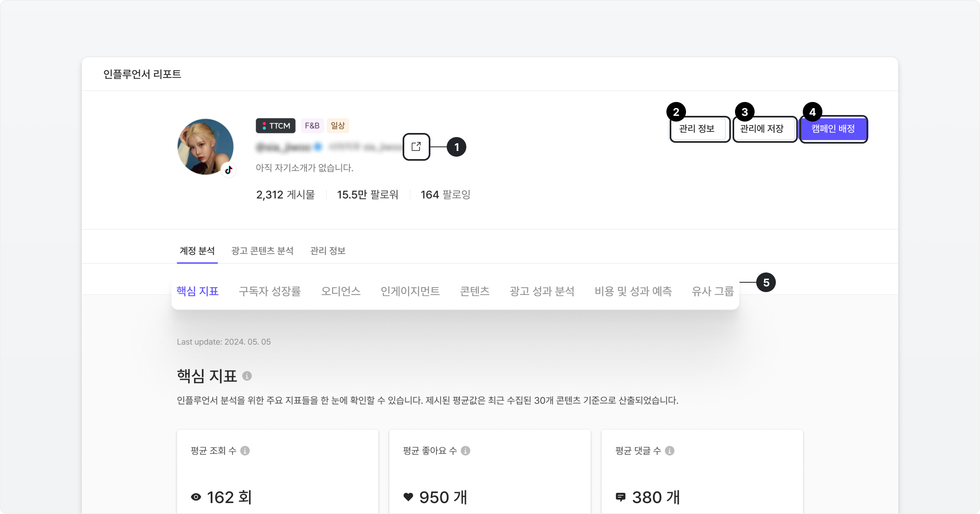Click the 관리에 저장 button
Screen dimensions: 980x514
(x=762, y=129)
